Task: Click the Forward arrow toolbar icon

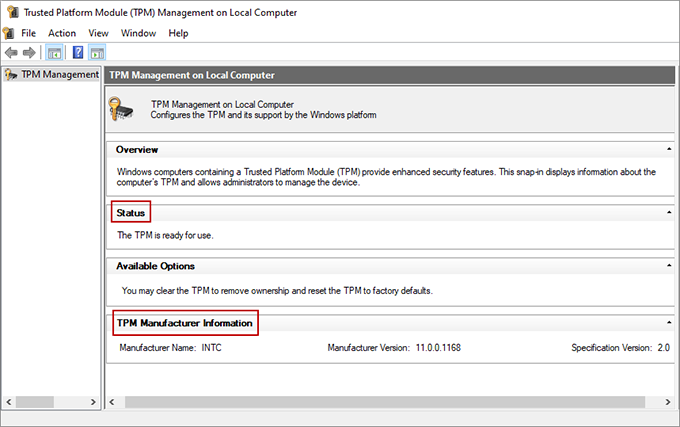Action: click(30, 53)
